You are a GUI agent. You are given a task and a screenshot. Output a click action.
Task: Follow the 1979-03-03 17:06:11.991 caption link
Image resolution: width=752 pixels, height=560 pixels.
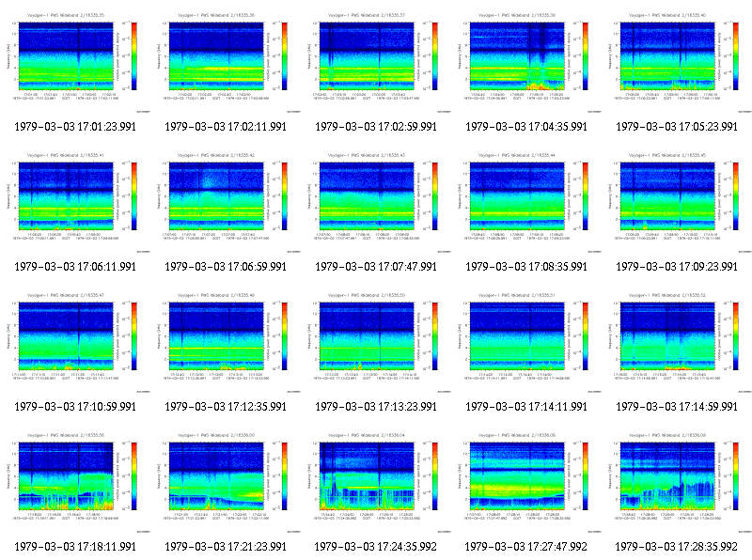click(x=75, y=267)
